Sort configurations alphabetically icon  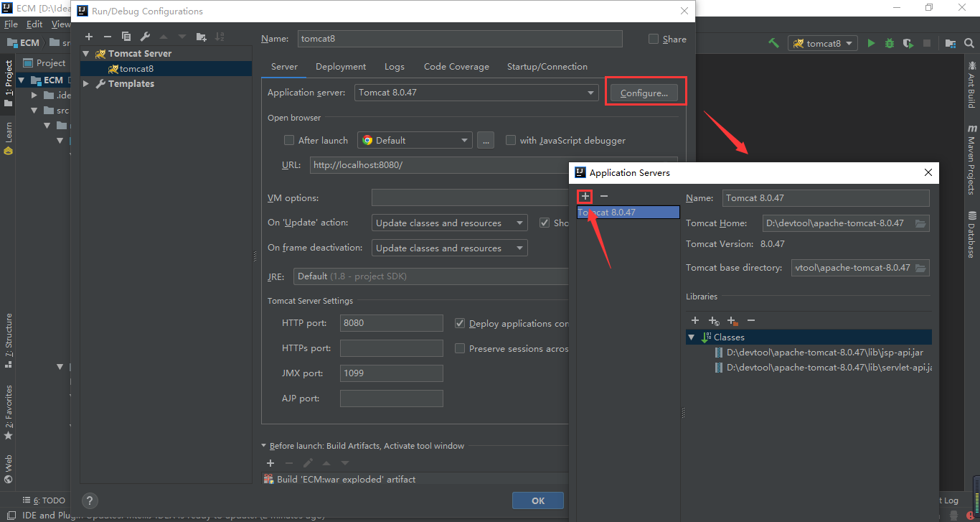220,37
